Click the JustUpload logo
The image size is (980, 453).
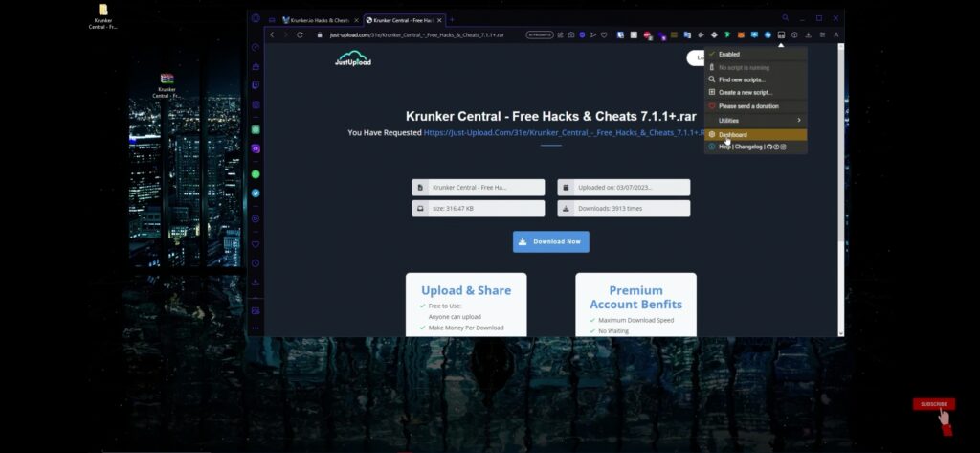pos(353,57)
